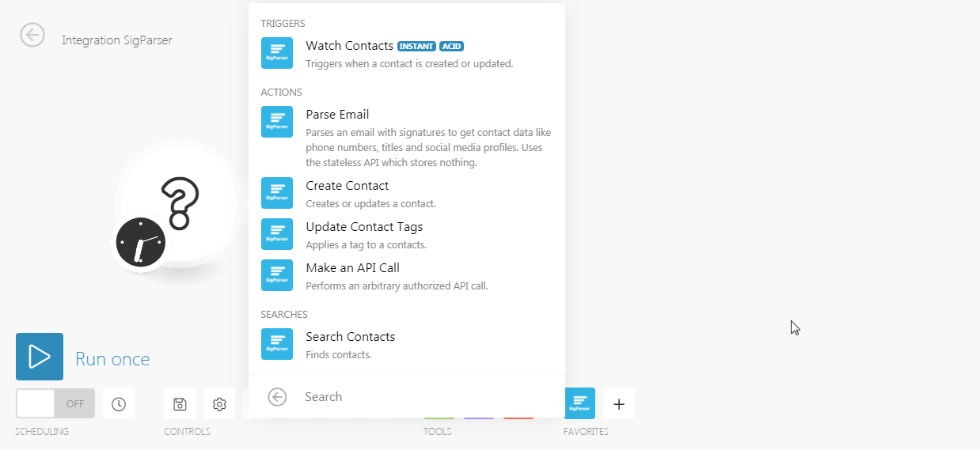
Task: Click the back arrow beside Integration SigParser
Action: 32,35
